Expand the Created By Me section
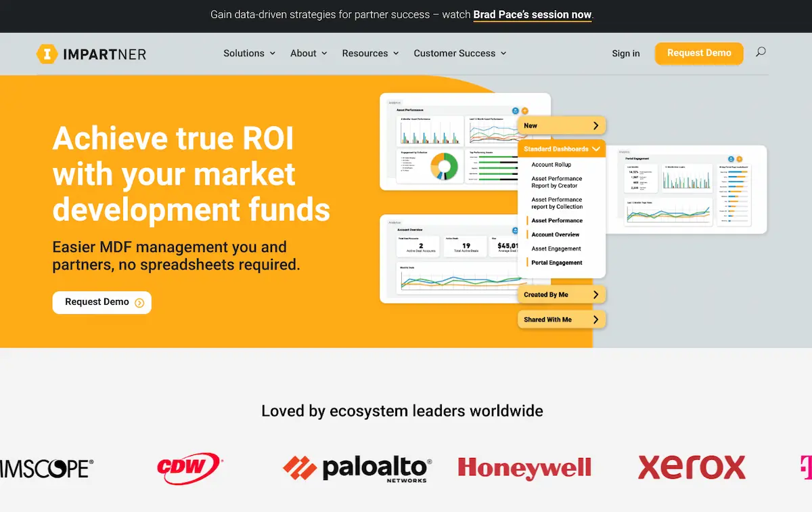Viewport: 812px width, 512px height. click(562, 295)
